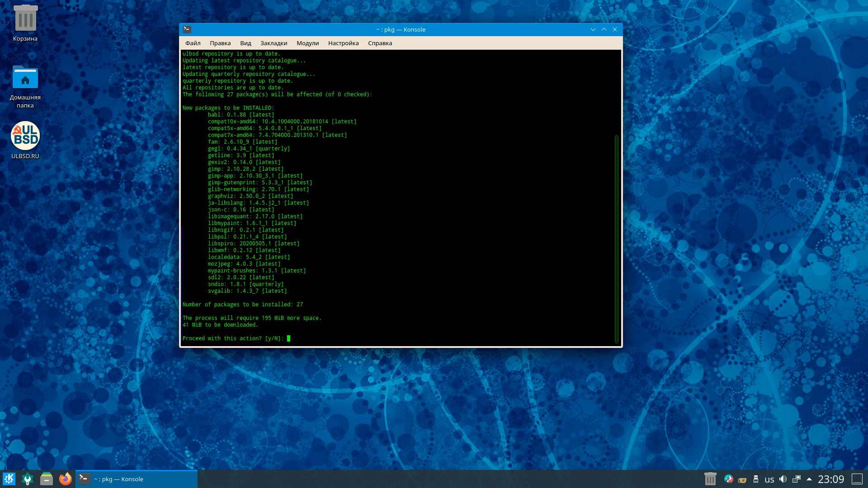Open the Настройка menu

tap(343, 43)
